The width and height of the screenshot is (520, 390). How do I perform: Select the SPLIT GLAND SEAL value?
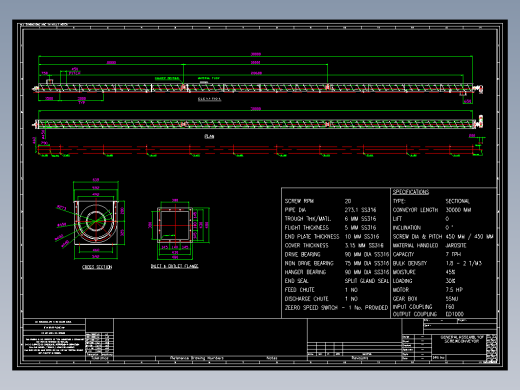click(367, 281)
